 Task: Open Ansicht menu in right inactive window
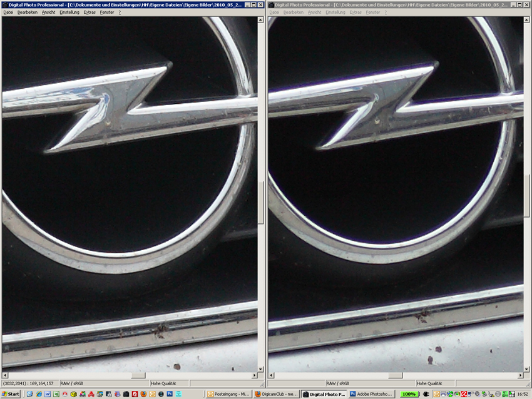(315, 13)
